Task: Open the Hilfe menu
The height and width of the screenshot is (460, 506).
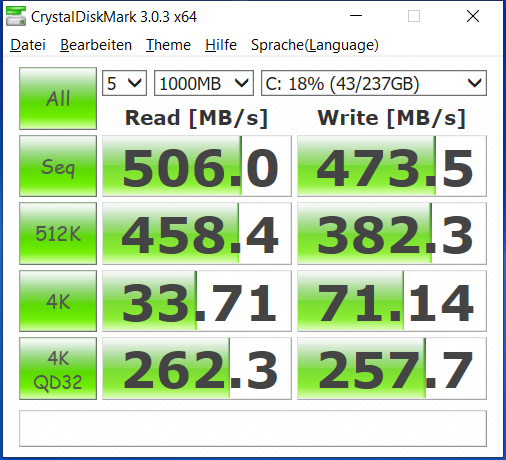Action: tap(221, 45)
